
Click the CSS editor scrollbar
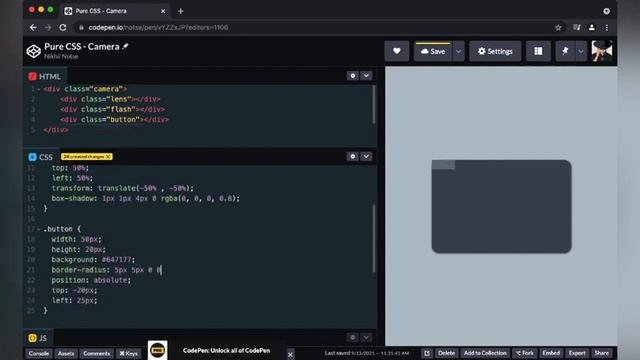pyautogui.click(x=373, y=238)
